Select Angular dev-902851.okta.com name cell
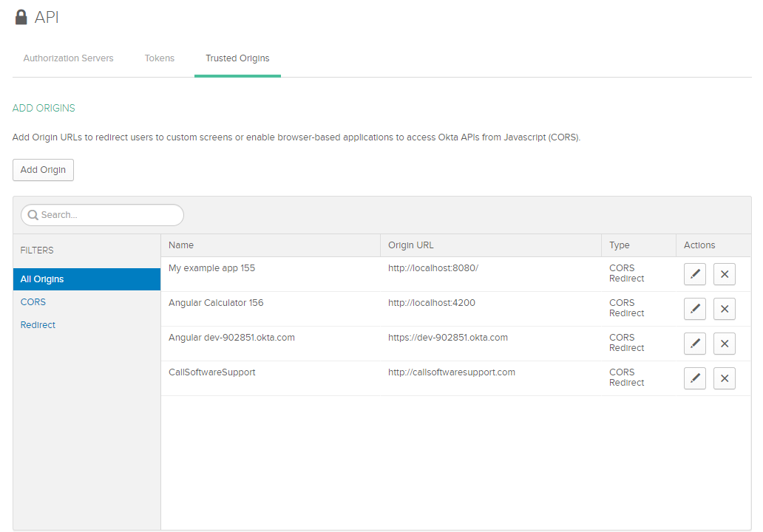 (x=231, y=338)
